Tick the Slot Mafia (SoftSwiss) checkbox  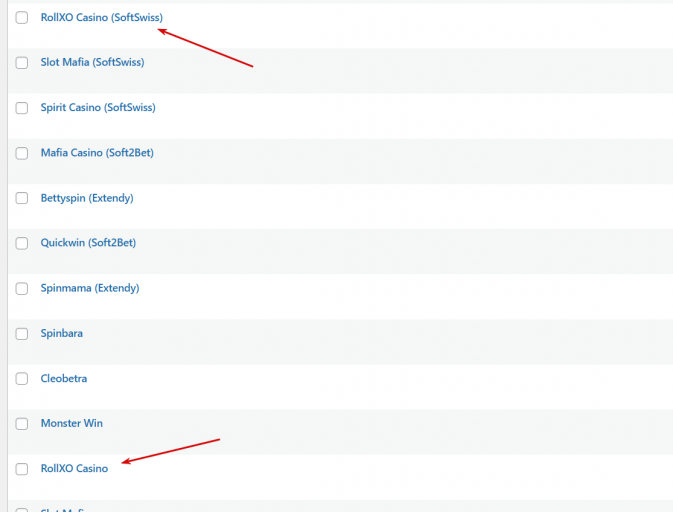(x=22, y=63)
